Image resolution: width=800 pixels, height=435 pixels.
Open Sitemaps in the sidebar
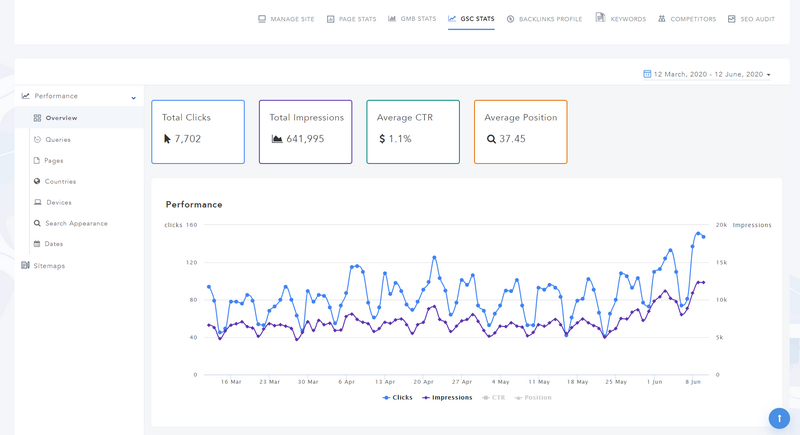pos(49,266)
